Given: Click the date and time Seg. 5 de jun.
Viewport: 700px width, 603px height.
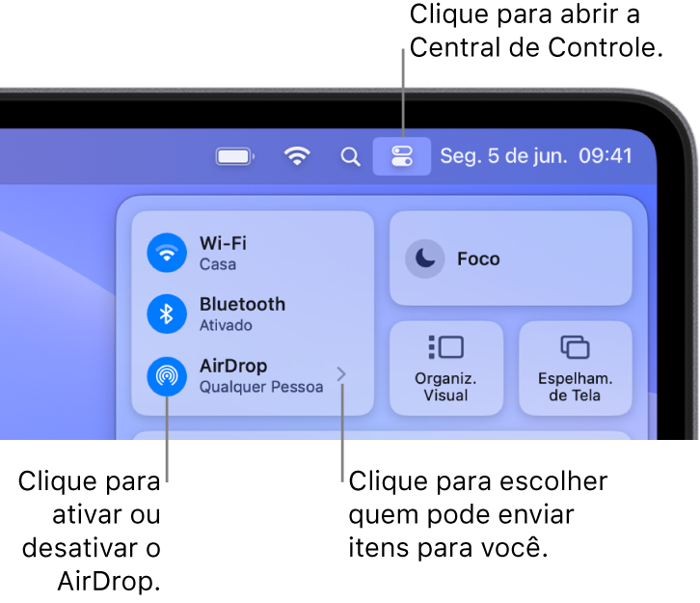Looking at the screenshot, I should click(x=536, y=156).
